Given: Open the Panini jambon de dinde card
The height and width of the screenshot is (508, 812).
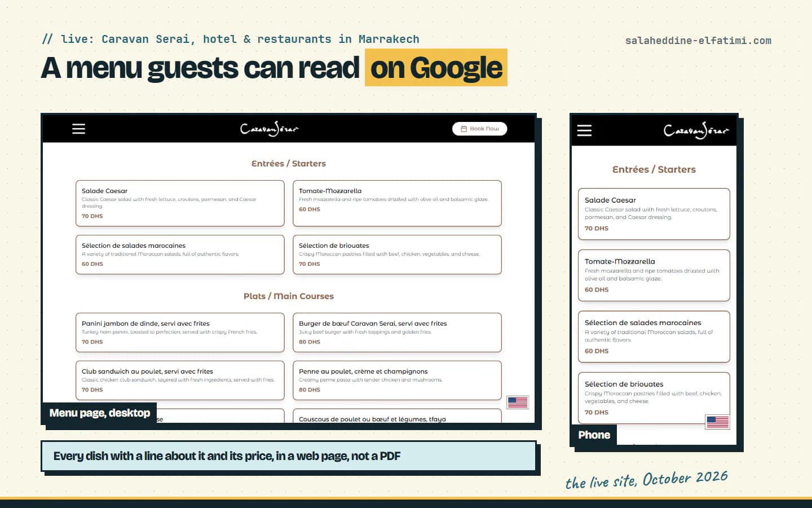Looking at the screenshot, I should pyautogui.click(x=180, y=332).
